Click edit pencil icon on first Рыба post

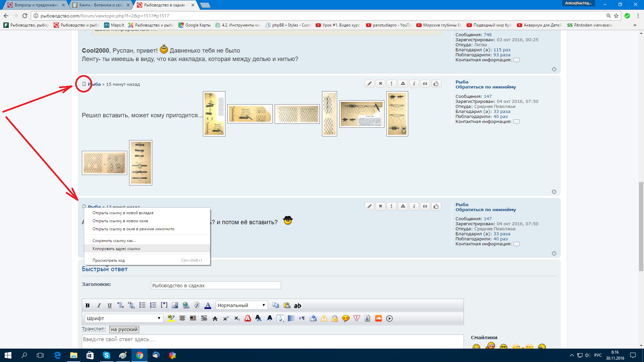pos(369,84)
